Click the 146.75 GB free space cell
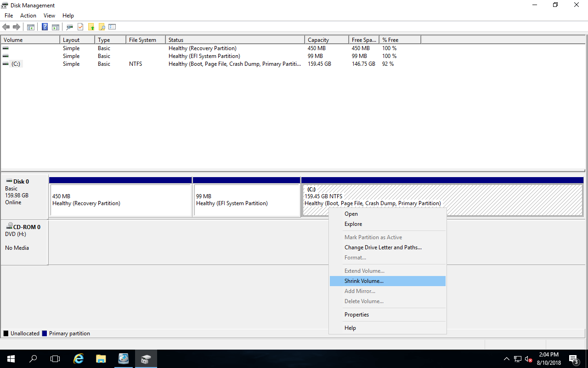588x368 pixels. (363, 64)
